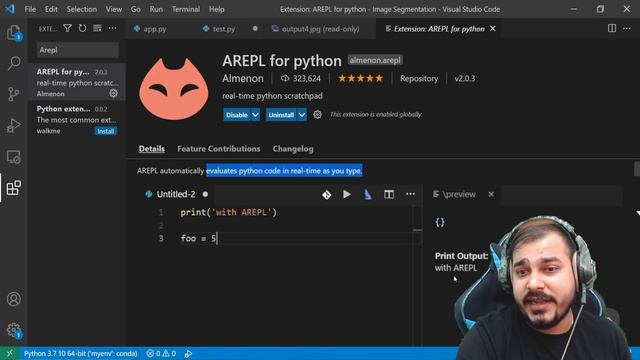
Task: Select the Python extension list item by walkme
Action: point(77,119)
